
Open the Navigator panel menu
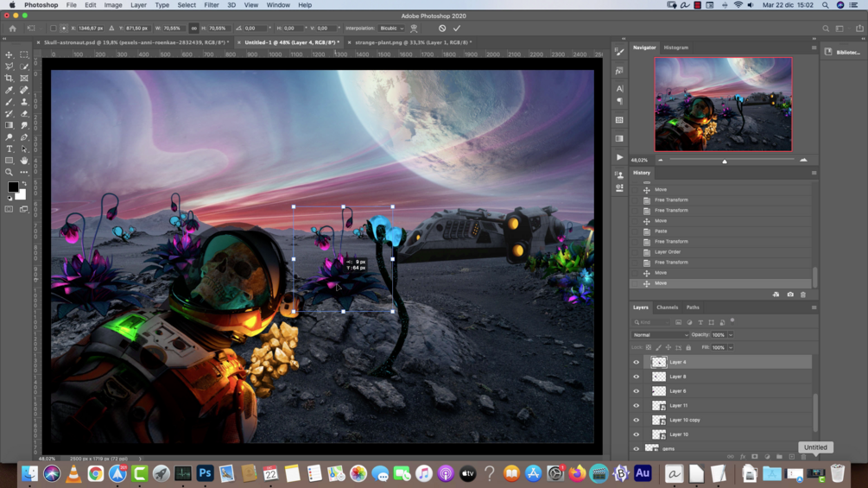point(814,48)
